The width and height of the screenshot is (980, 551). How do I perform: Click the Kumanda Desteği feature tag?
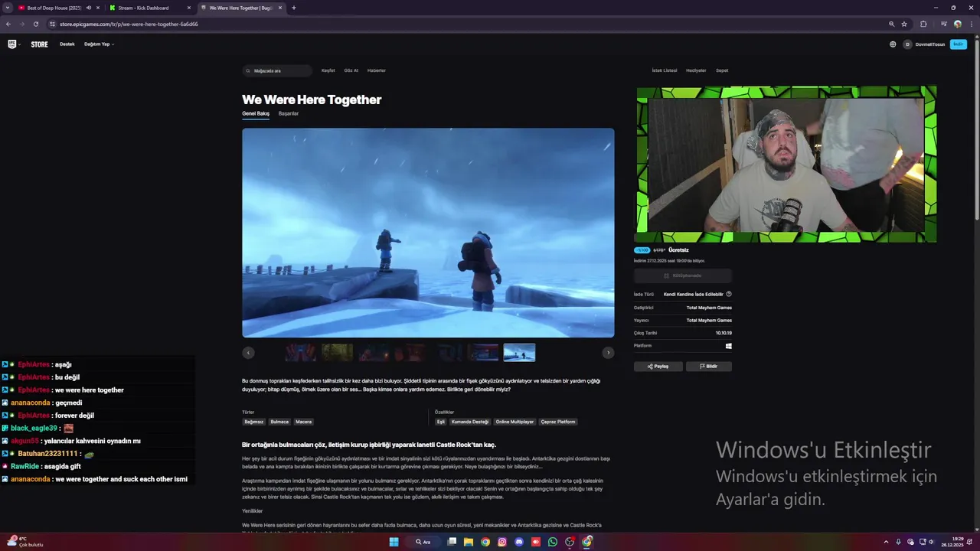470,422
